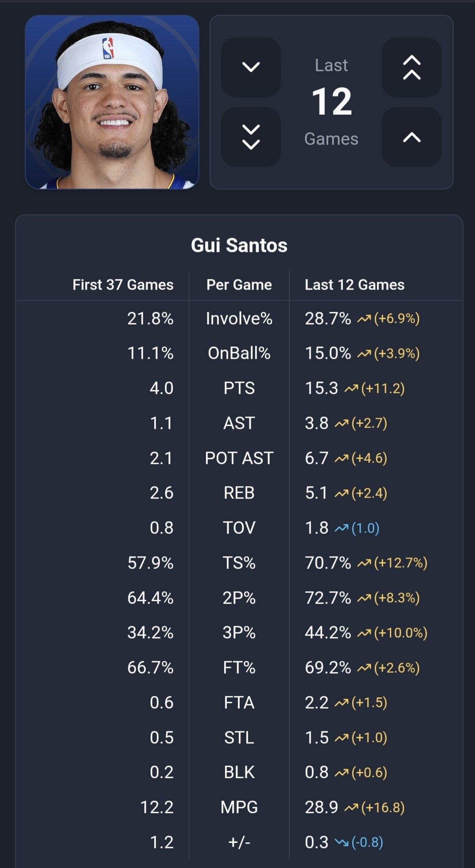Tap the large 12 games count

pyautogui.click(x=331, y=102)
